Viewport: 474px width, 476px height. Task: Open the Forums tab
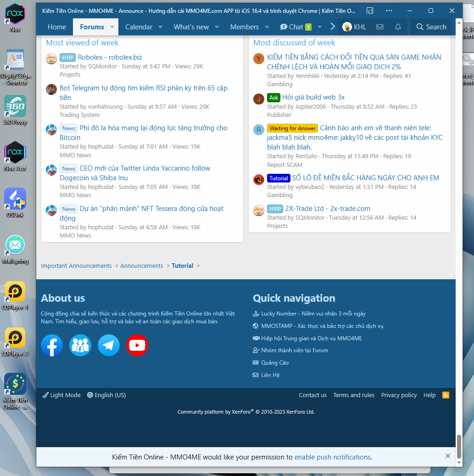click(x=92, y=27)
